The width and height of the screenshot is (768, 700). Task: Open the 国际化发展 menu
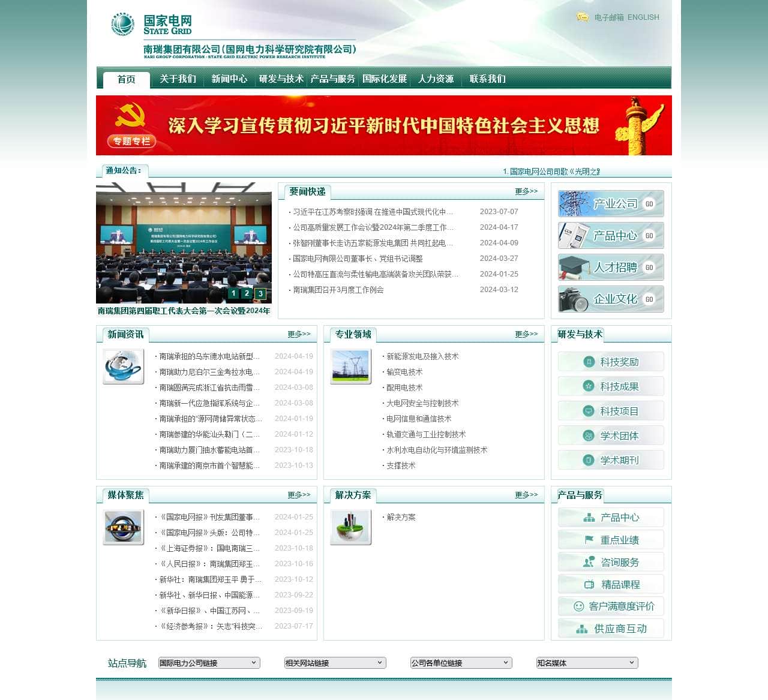(385, 79)
